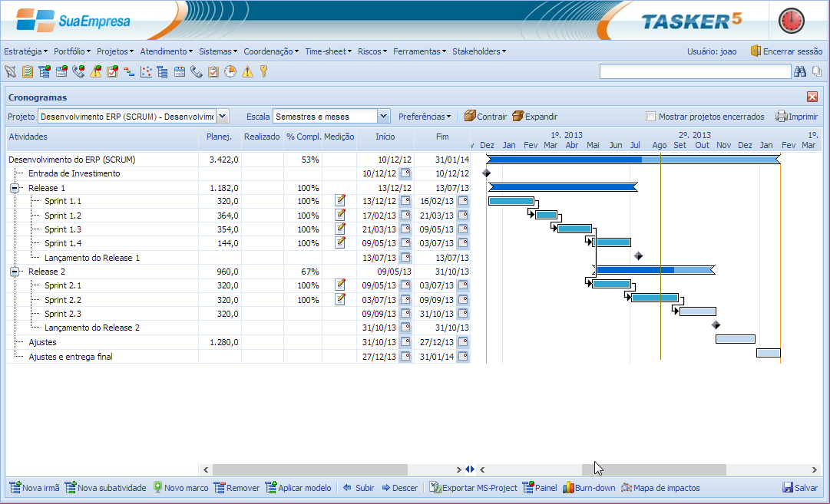Screen dimensions: 830x504
Task: Open the Sistemas menu
Action: click(x=218, y=51)
